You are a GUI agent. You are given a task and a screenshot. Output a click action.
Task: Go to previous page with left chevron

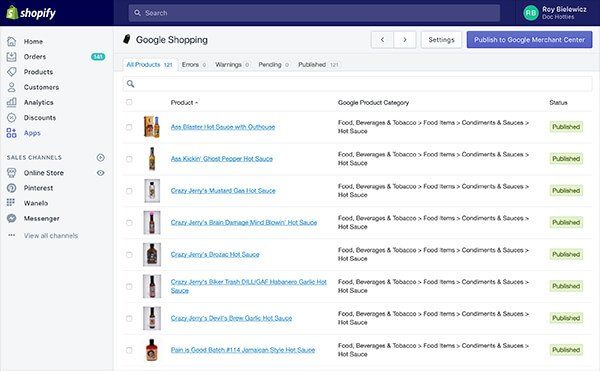(382, 40)
